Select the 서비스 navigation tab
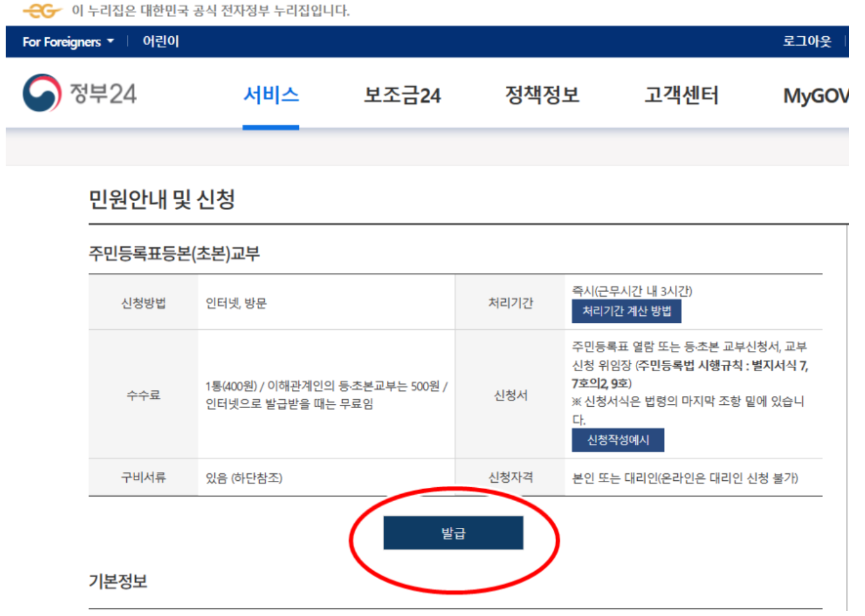865x616 pixels. (270, 93)
